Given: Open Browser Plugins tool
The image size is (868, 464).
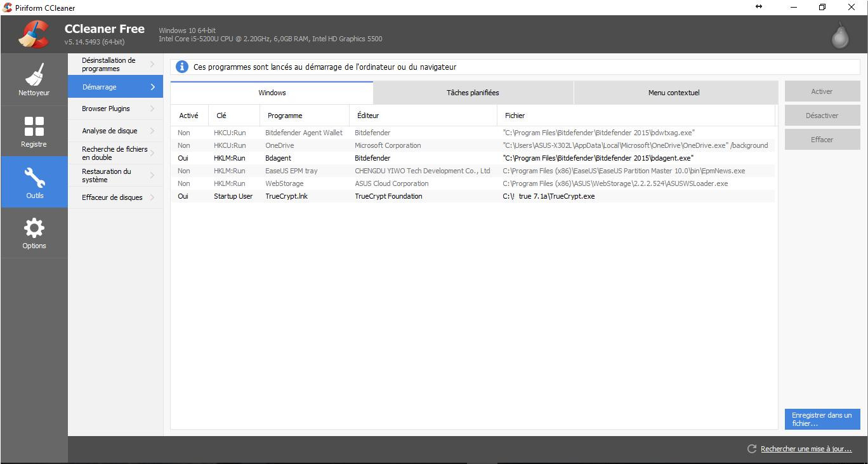Looking at the screenshot, I should tap(115, 109).
